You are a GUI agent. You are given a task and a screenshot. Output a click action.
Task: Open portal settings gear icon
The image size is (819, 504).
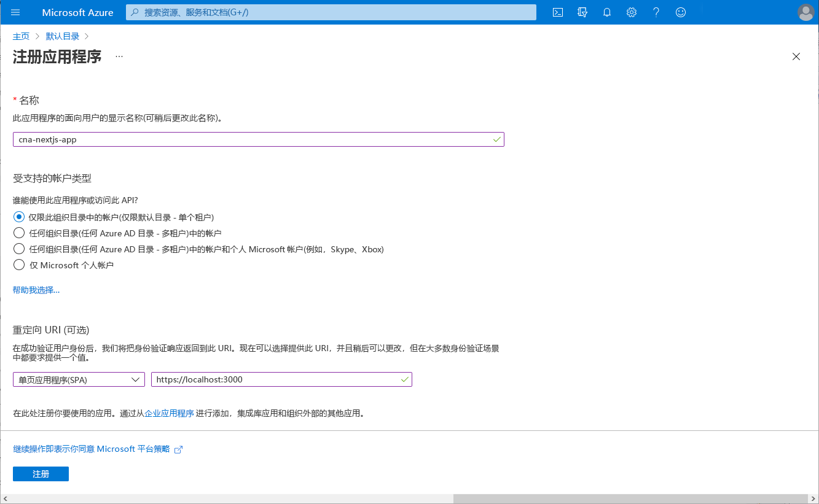[631, 12]
